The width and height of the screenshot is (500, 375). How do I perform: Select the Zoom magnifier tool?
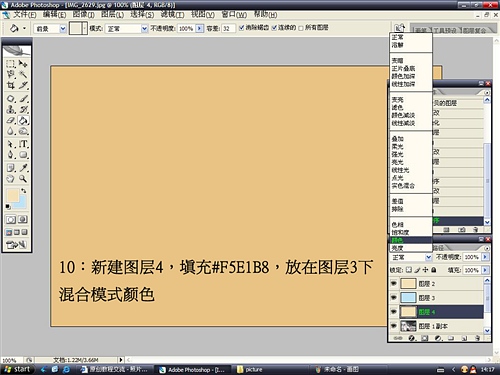pos(23,179)
